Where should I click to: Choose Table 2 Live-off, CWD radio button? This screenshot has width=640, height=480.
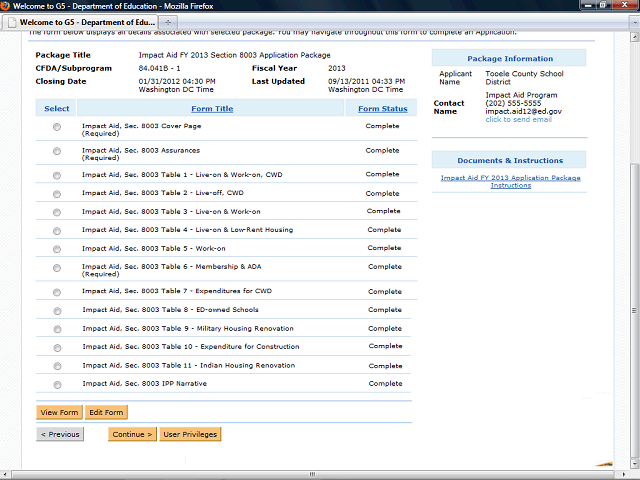[57, 194]
